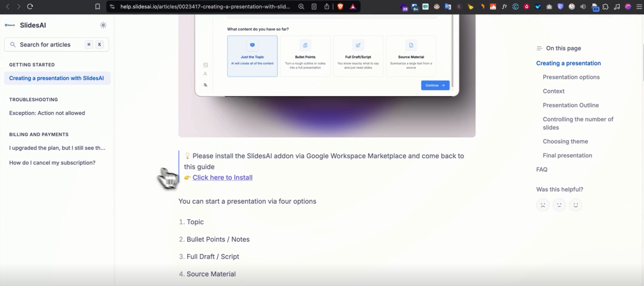Image resolution: width=644 pixels, height=286 pixels.
Task: Open the camera screenshot extension icon
Action: pyautogui.click(x=549, y=6)
